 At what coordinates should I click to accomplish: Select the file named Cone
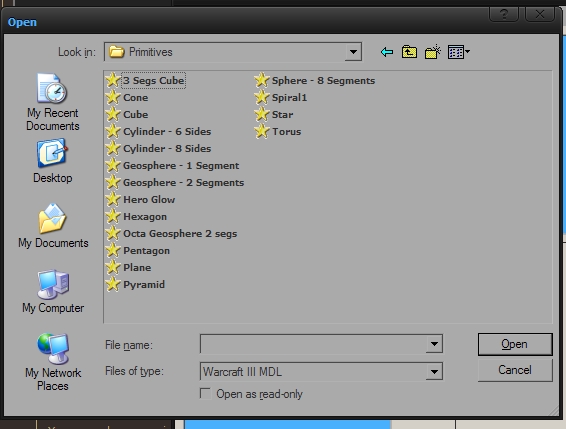pyautogui.click(x=136, y=98)
